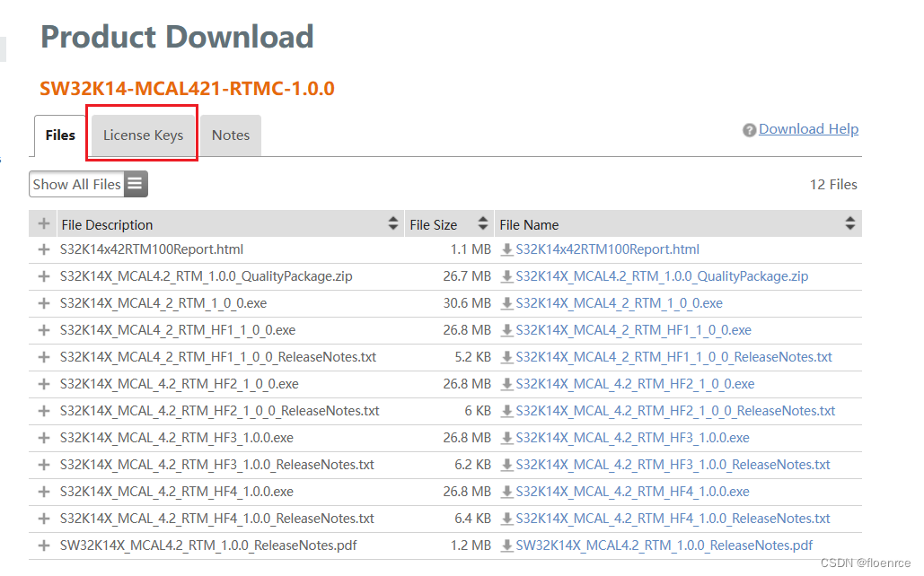
Task: Expand the RTM_HF2_1_0_0.exe row
Action: click(x=44, y=384)
